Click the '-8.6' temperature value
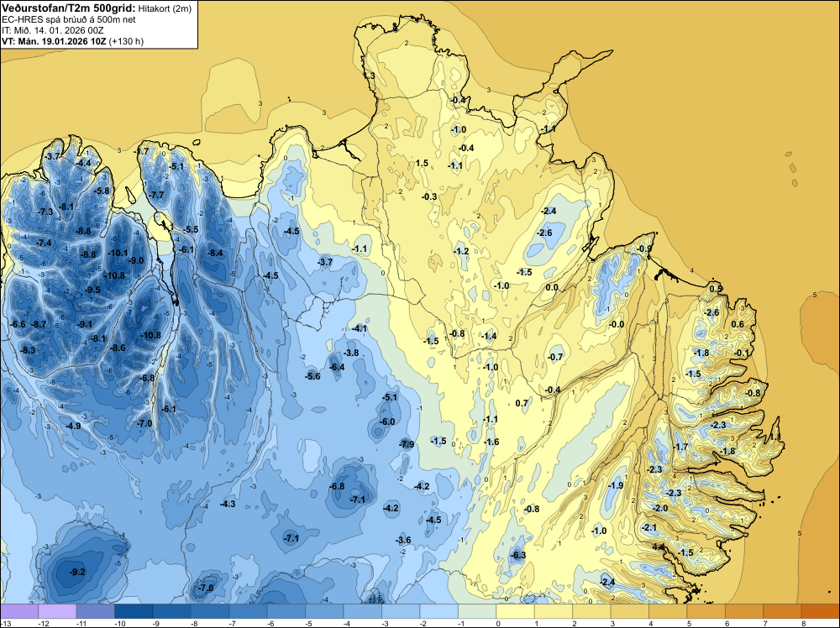840x628 pixels. [118, 348]
